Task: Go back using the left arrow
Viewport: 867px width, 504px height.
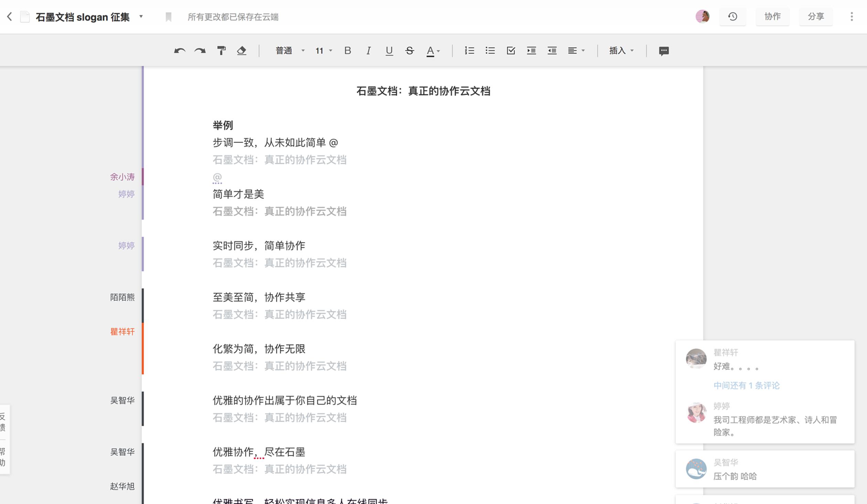Action: (x=10, y=17)
